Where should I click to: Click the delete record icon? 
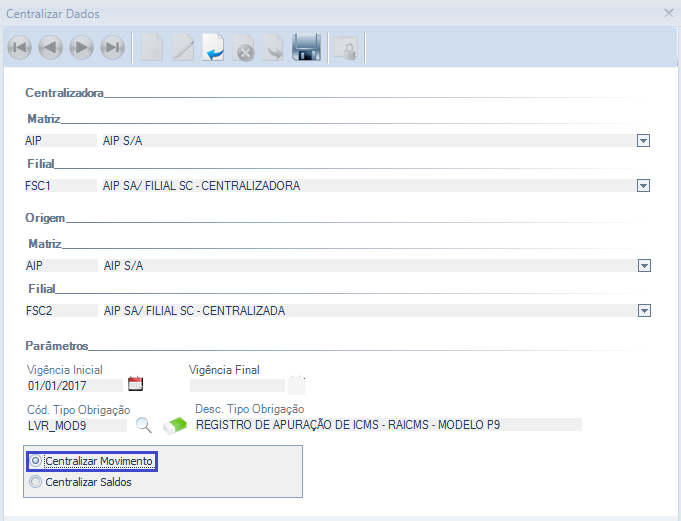click(x=244, y=48)
